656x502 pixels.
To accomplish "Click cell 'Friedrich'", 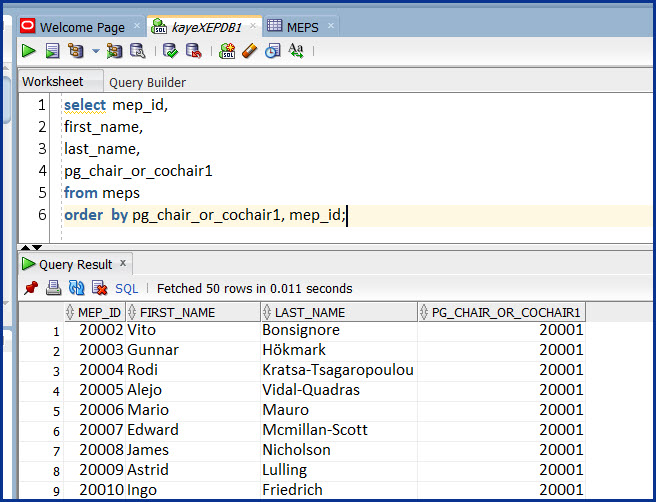I will point(339,490).
